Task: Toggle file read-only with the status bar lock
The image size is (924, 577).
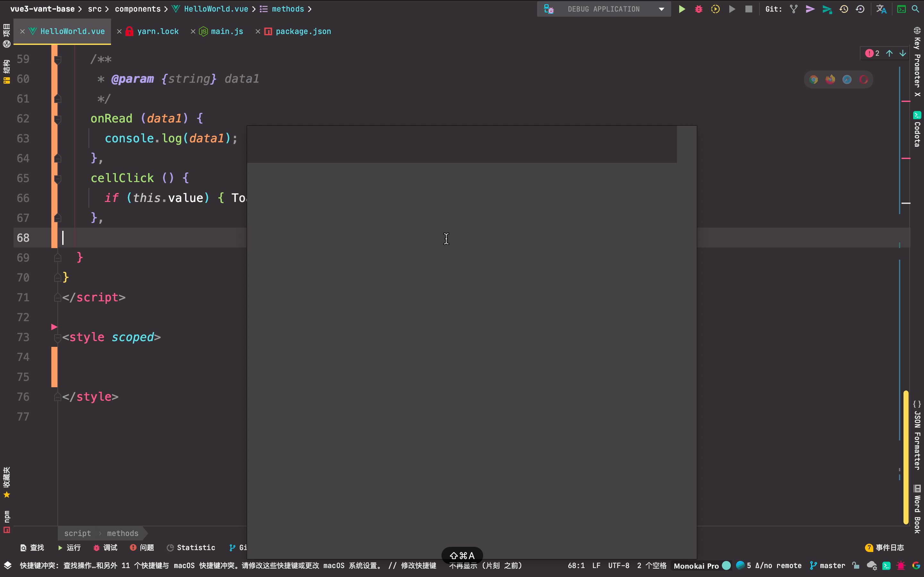Action: [856, 565]
